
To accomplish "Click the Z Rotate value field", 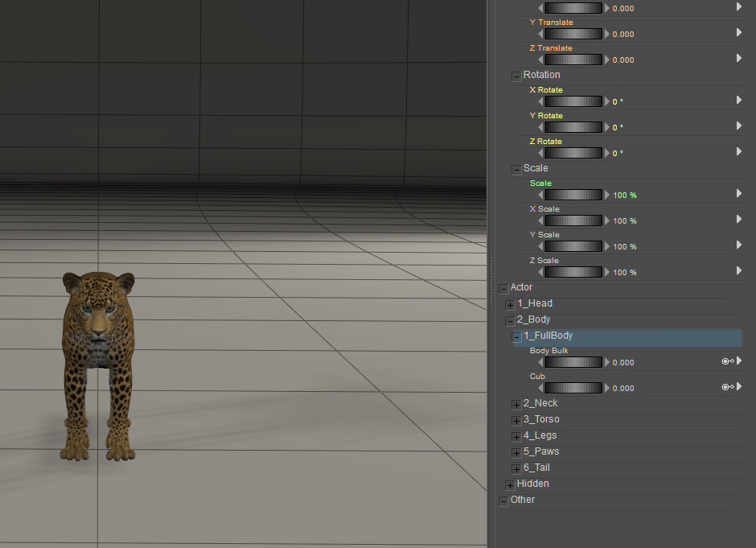I will 618,153.
